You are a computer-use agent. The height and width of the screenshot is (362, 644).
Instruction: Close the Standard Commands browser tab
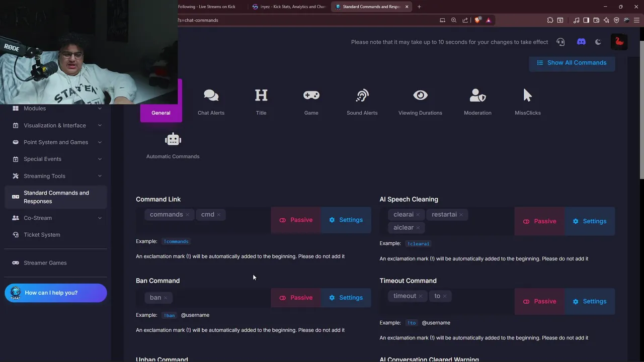pos(406,7)
